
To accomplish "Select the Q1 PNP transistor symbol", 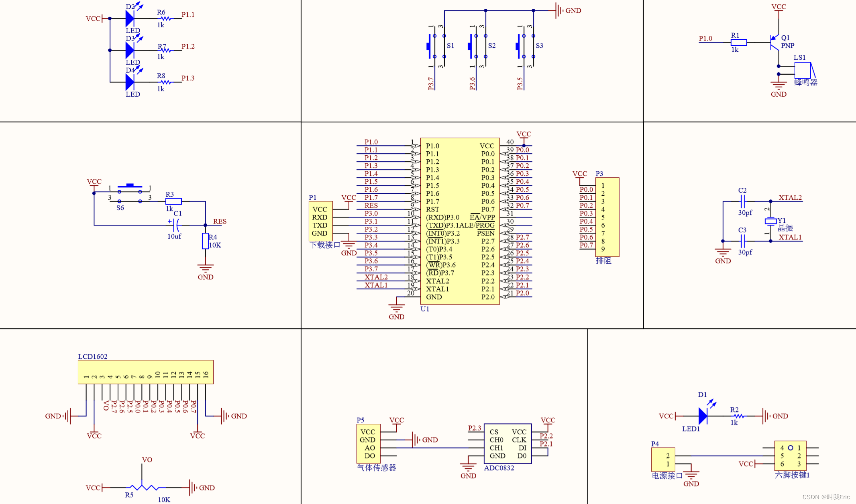I will tap(775, 42).
